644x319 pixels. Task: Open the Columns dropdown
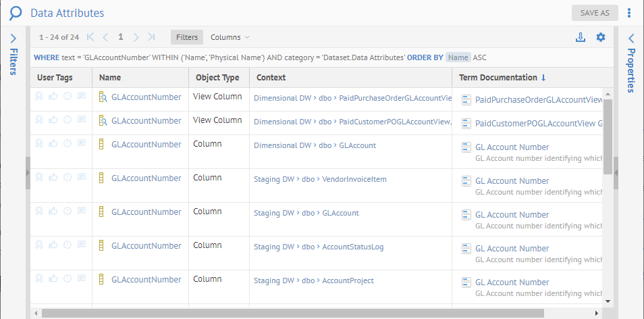coord(230,37)
